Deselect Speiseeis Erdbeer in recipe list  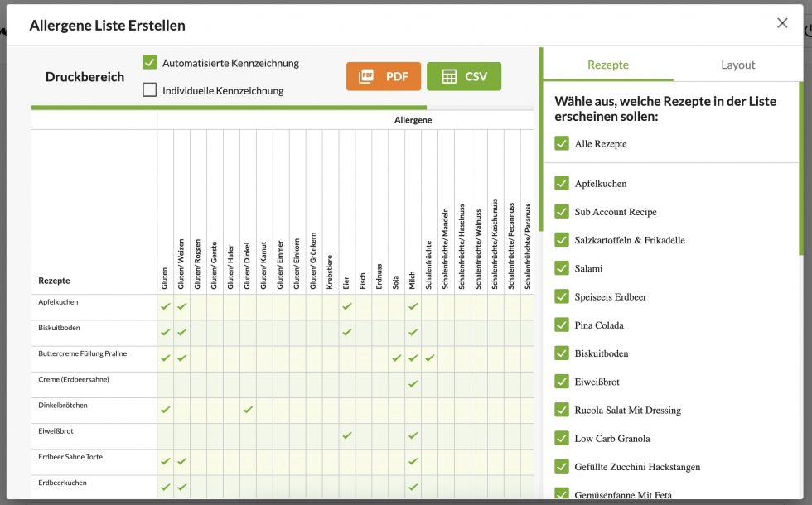562,296
